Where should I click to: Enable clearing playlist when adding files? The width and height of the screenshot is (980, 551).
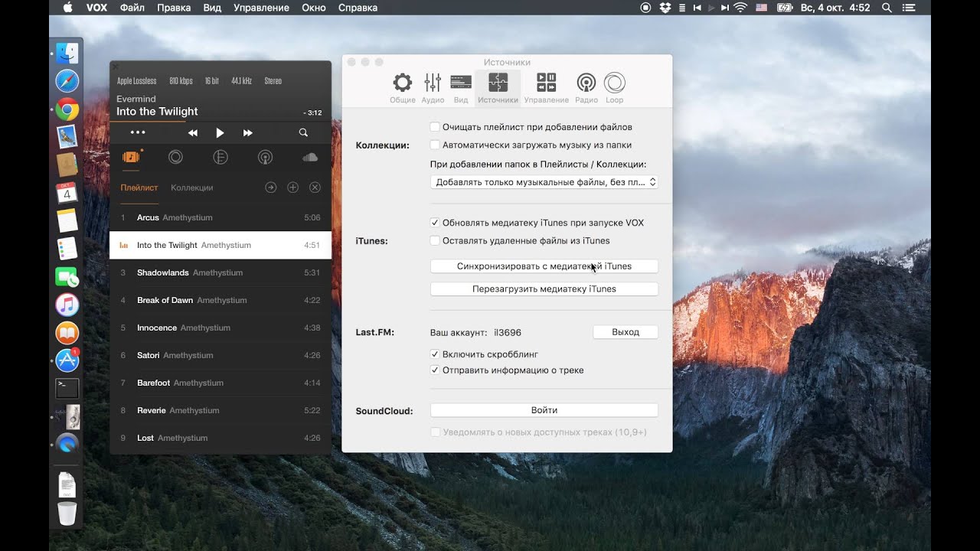tap(435, 127)
